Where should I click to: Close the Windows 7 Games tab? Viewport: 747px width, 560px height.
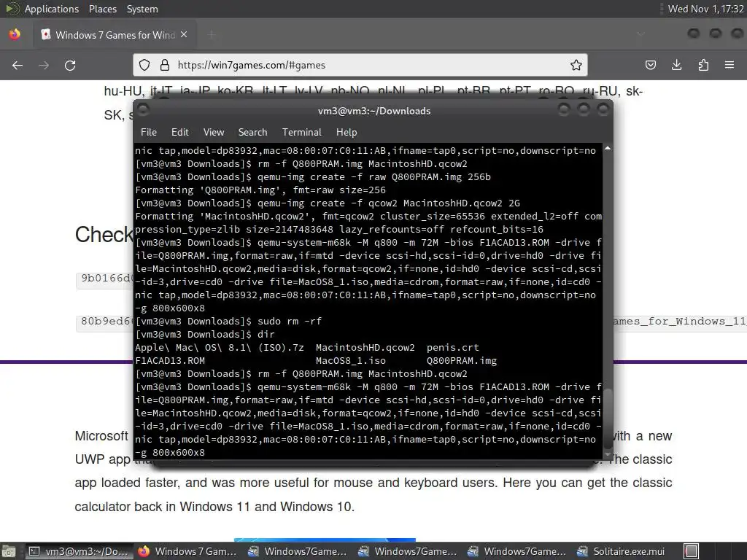[184, 35]
